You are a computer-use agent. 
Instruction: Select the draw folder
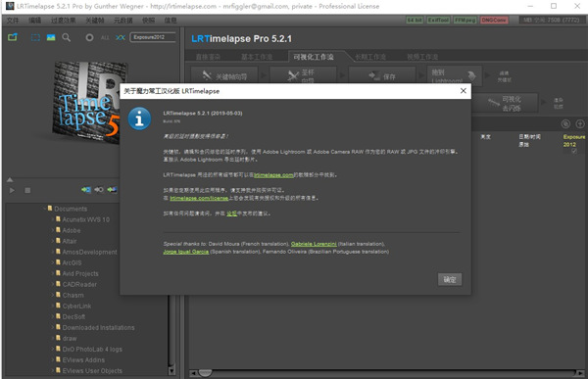coord(70,339)
